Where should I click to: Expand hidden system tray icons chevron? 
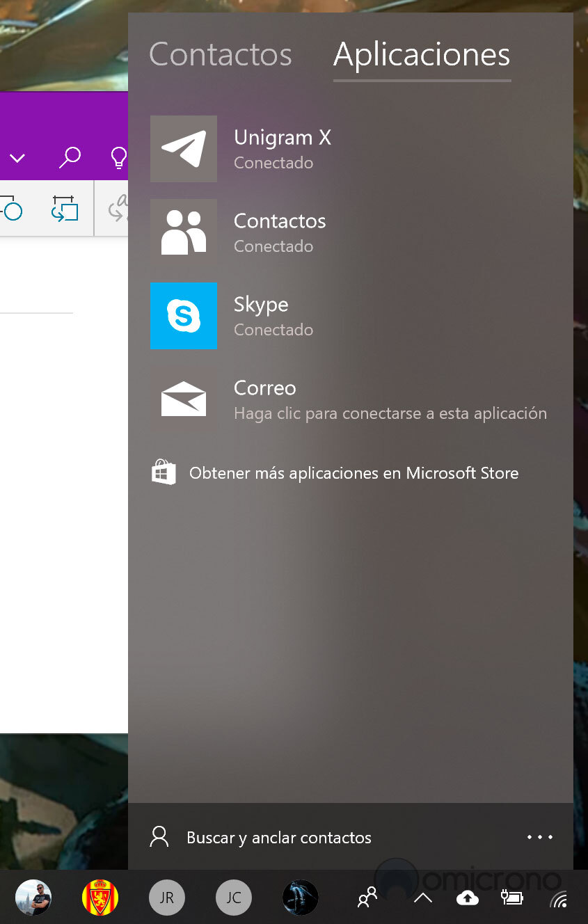tap(422, 898)
